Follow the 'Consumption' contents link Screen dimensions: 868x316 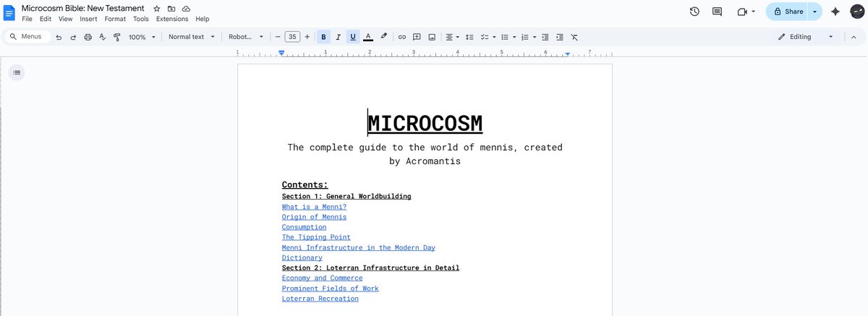(x=304, y=227)
